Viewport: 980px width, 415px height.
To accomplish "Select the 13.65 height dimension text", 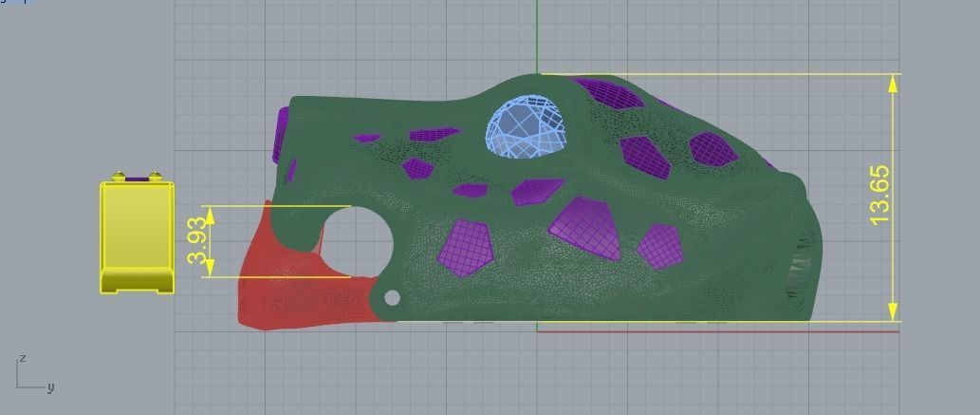I will (880, 195).
